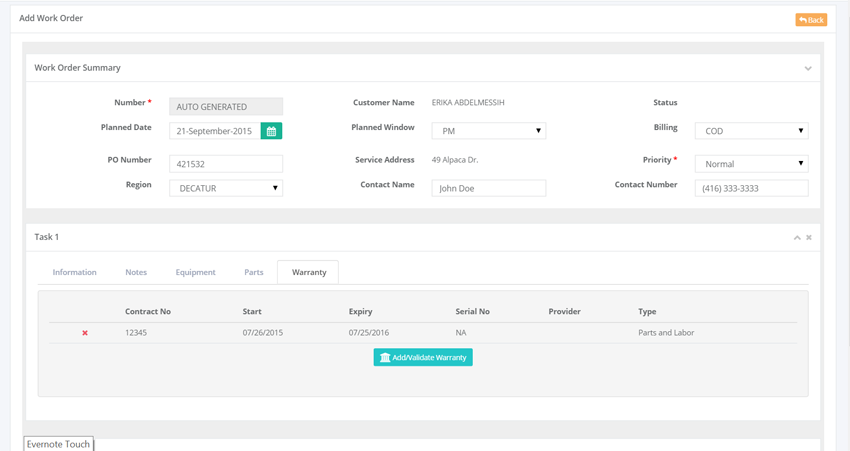This screenshot has width=850, height=451.
Task: Click service address 49 Alpaca Dr.
Action: click(x=455, y=160)
